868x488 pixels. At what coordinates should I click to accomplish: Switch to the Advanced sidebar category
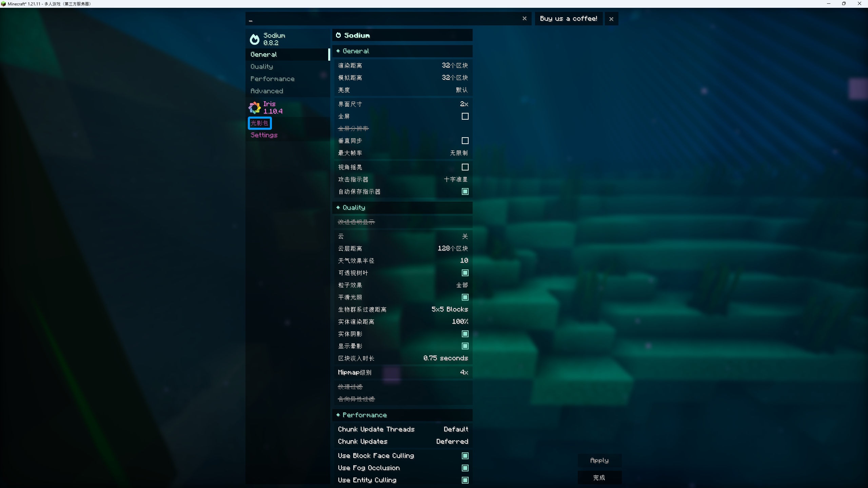click(267, 91)
